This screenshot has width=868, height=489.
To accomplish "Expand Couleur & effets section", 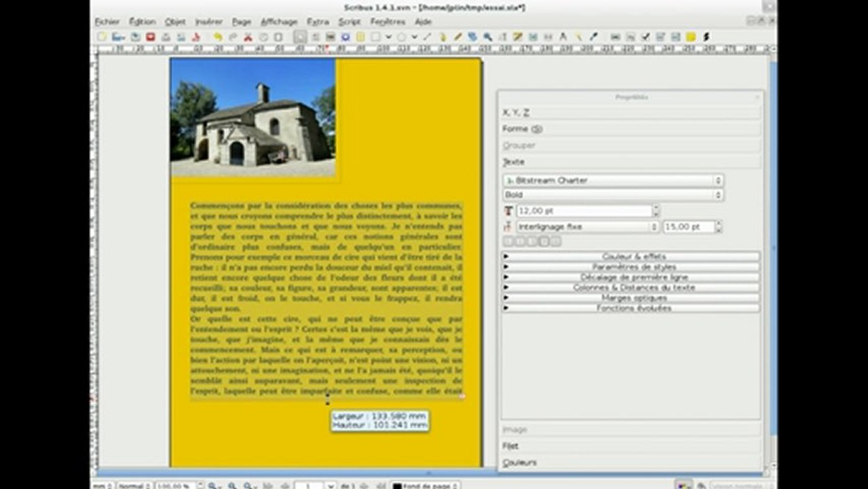I will pyautogui.click(x=630, y=257).
